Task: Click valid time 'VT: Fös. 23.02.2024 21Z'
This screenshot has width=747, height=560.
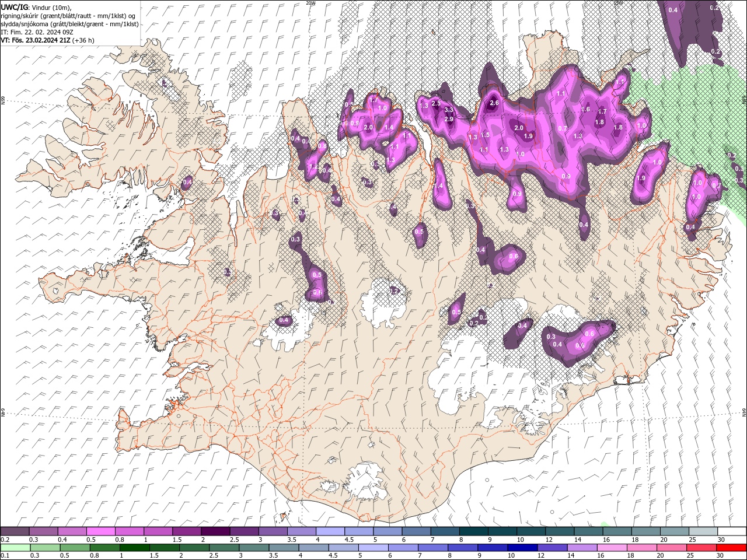Action: [36, 40]
